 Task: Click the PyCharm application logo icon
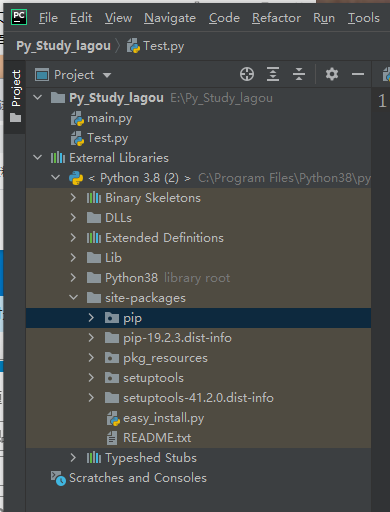pos(19,17)
